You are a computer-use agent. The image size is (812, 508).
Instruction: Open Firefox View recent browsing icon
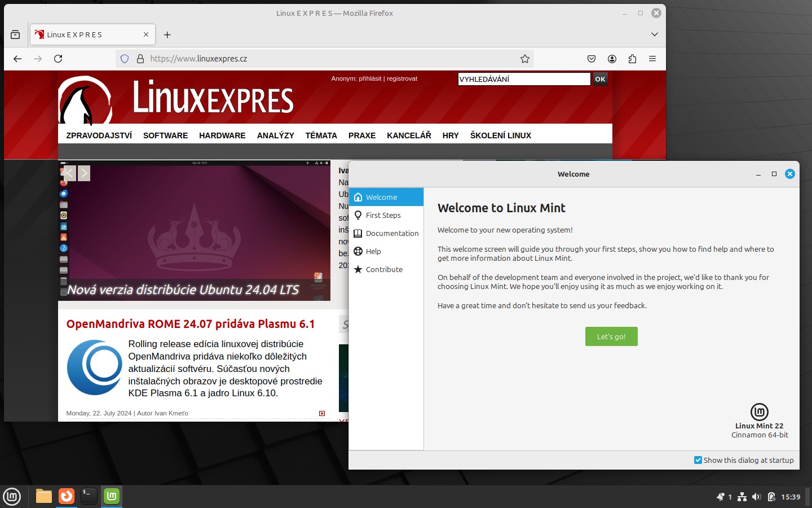coord(15,34)
